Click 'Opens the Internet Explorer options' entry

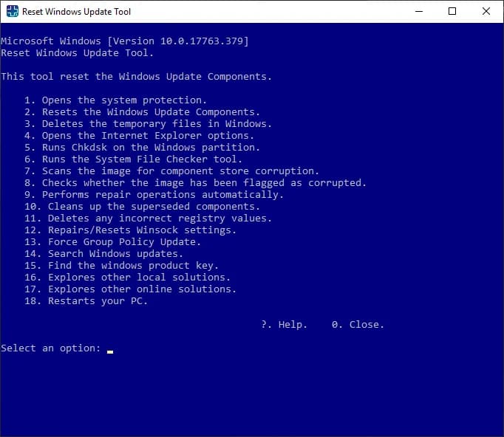(140, 136)
